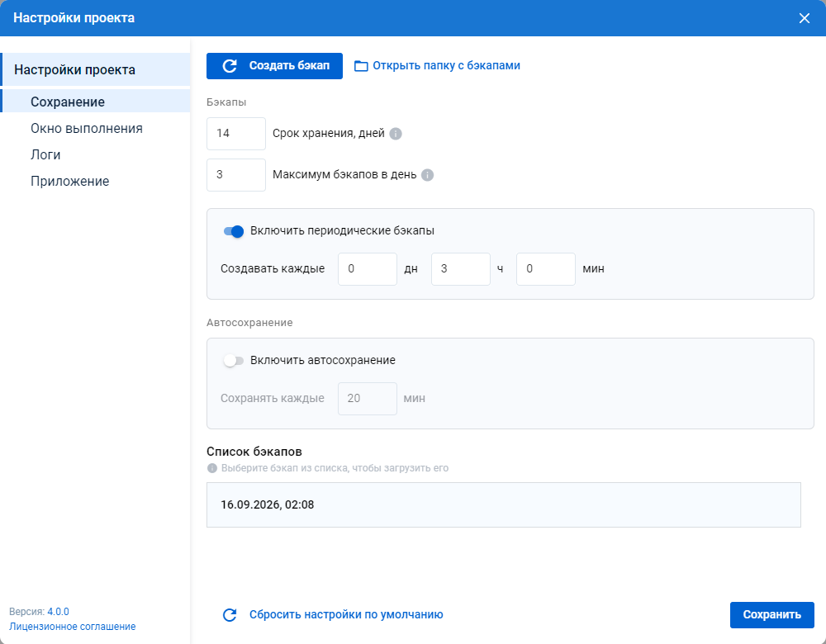Click the reset arrow icon near Сбросить настройки
The image size is (826, 644).
[x=230, y=615]
